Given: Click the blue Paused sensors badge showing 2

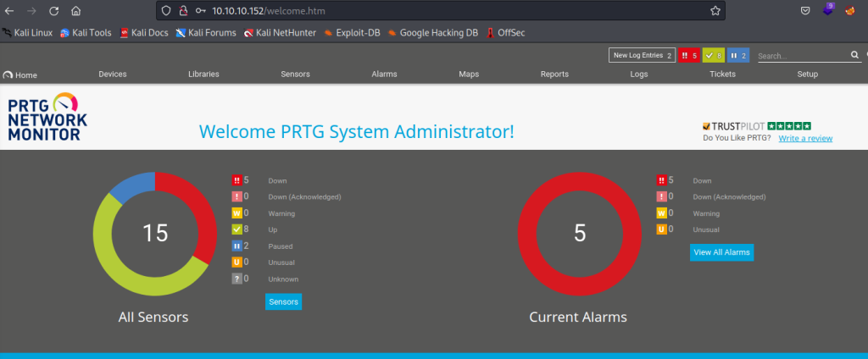Looking at the screenshot, I should (x=737, y=56).
